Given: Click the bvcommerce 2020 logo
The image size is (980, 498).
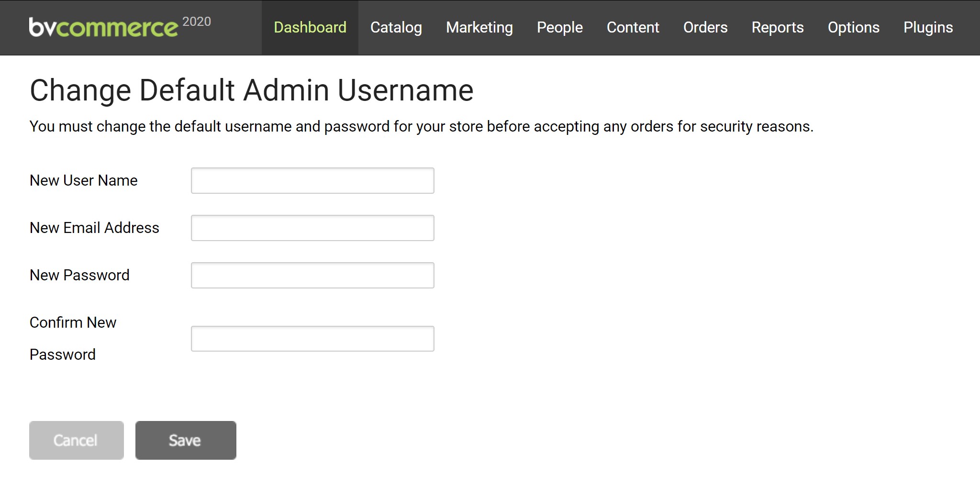Looking at the screenshot, I should click(x=120, y=27).
